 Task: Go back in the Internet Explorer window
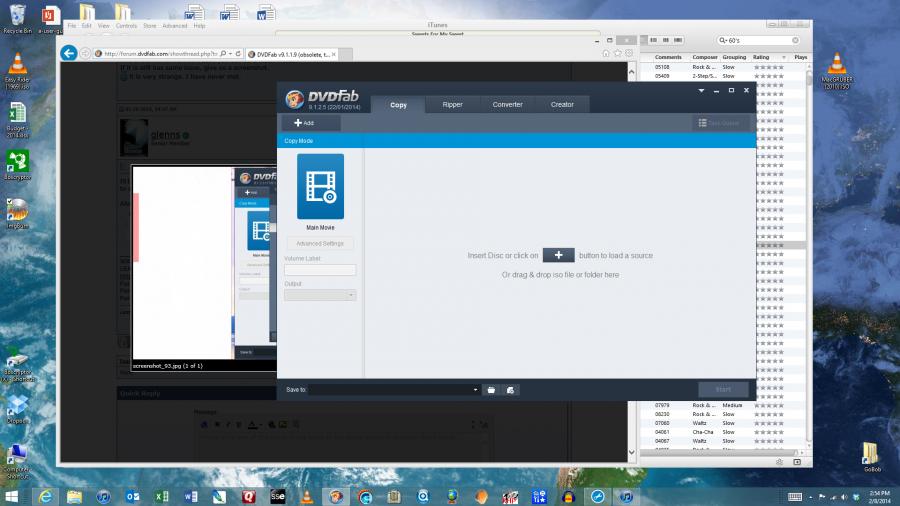[x=69, y=53]
